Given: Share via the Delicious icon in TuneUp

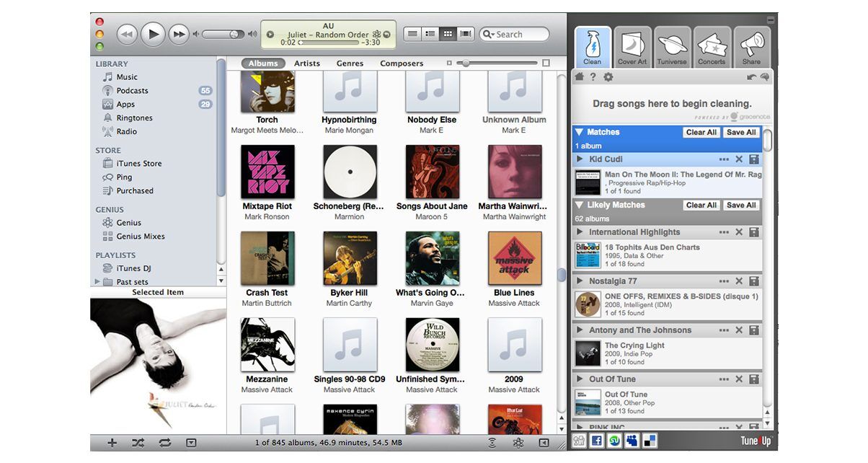Looking at the screenshot, I should [x=650, y=441].
